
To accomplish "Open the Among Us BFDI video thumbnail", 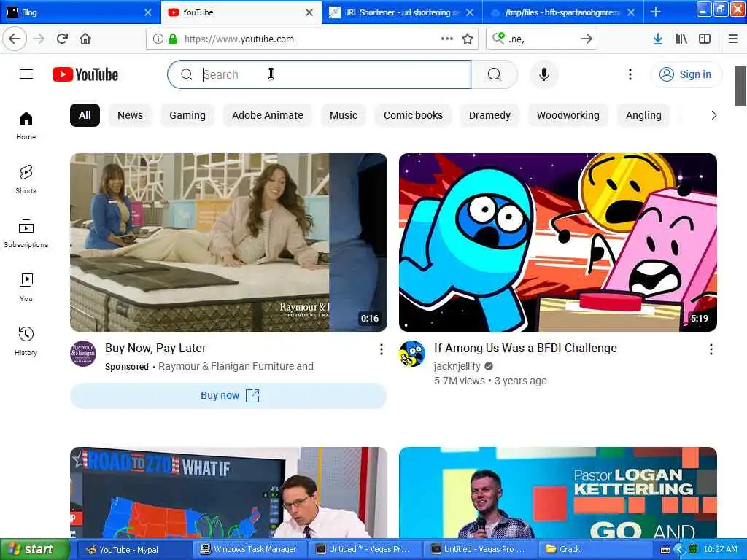I will pos(558,242).
